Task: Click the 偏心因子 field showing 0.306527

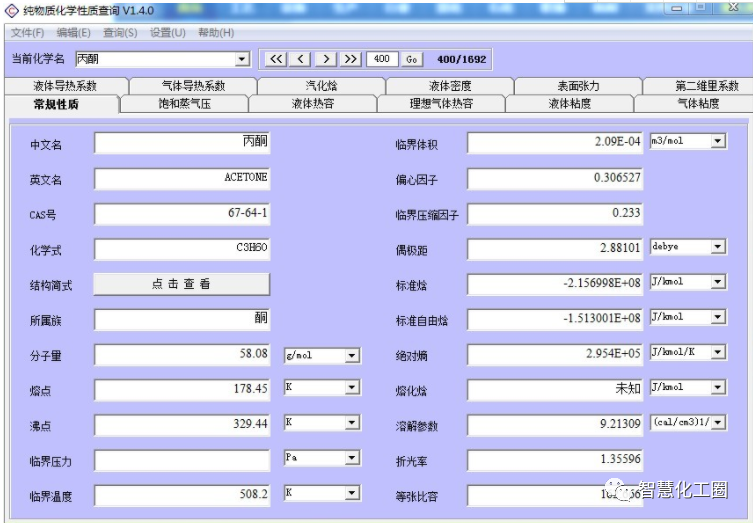Action: point(555,178)
